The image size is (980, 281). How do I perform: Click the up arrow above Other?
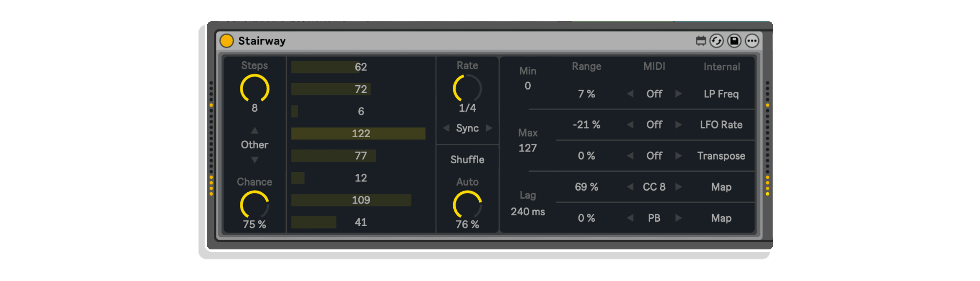[x=255, y=131]
